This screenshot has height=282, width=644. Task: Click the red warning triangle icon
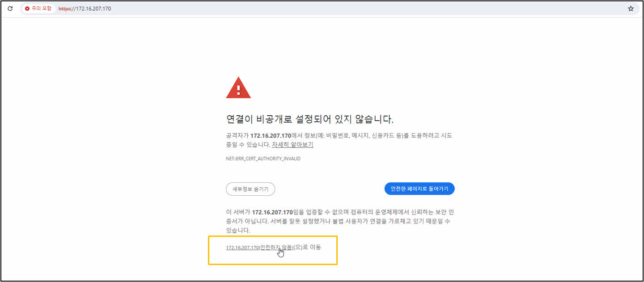tap(238, 88)
